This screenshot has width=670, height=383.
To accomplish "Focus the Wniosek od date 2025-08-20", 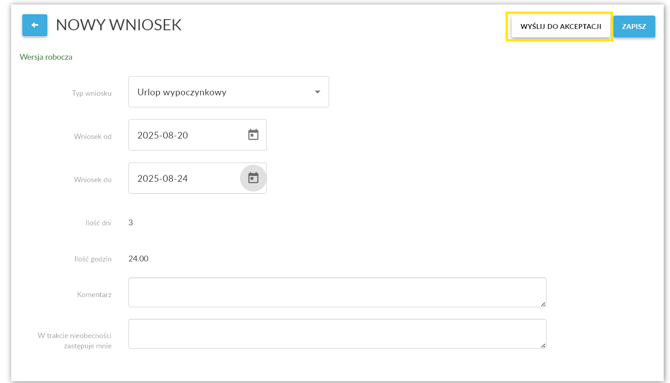I will pos(162,136).
